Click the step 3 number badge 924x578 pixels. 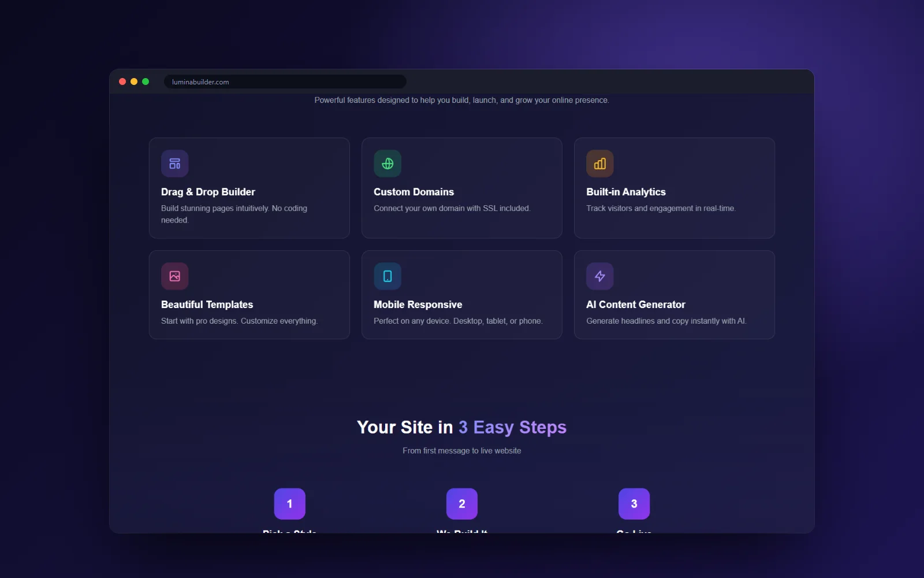pos(634,504)
